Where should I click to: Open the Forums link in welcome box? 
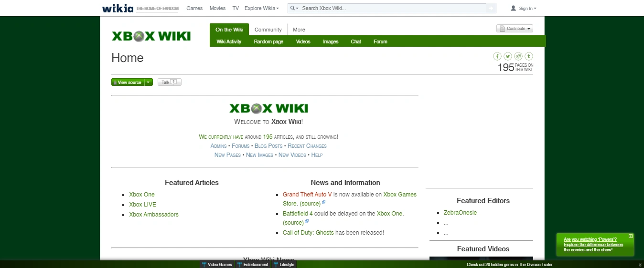coord(241,146)
